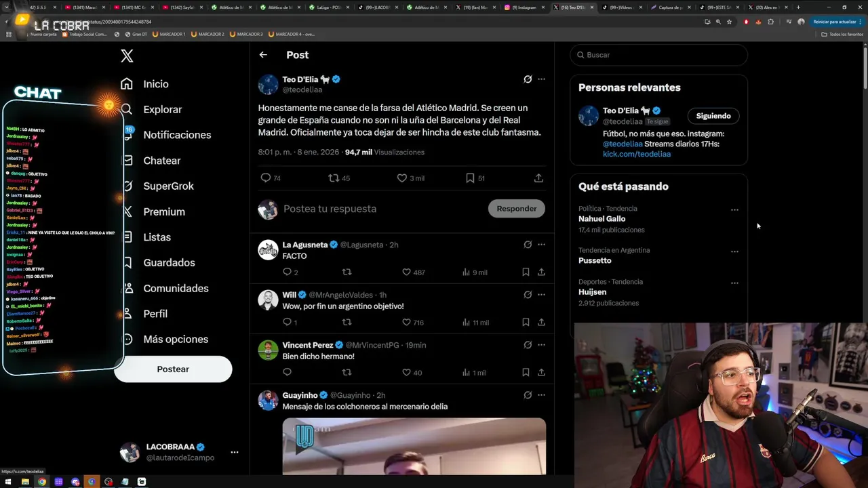The width and height of the screenshot is (868, 488).
Task: Open three-dot menu on Guayinho's reply
Action: (x=541, y=395)
